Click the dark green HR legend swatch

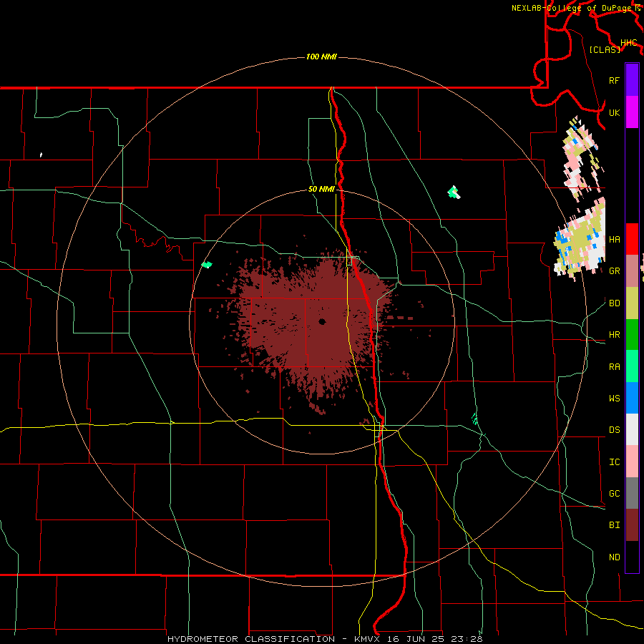pyautogui.click(x=632, y=334)
